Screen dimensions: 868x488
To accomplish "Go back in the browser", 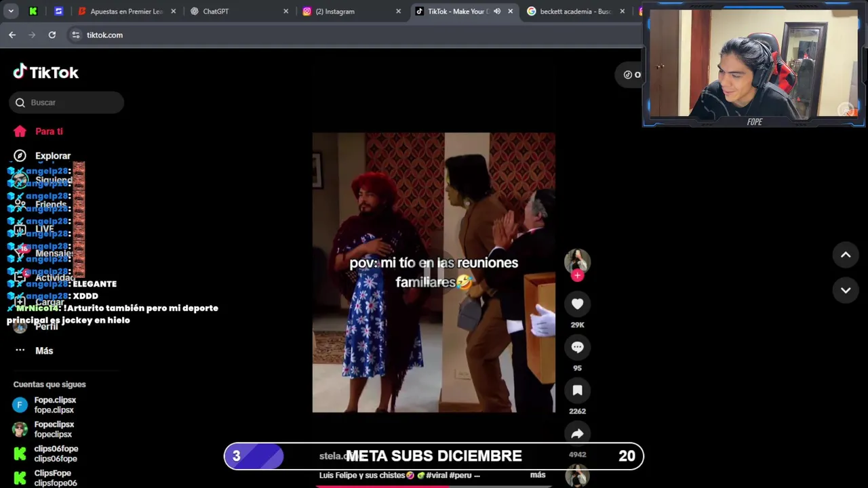I will (x=12, y=35).
